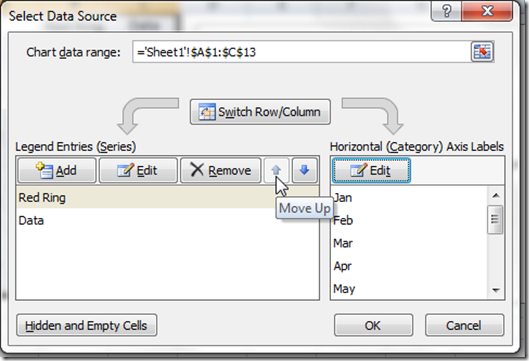Add a new legend series

57,170
